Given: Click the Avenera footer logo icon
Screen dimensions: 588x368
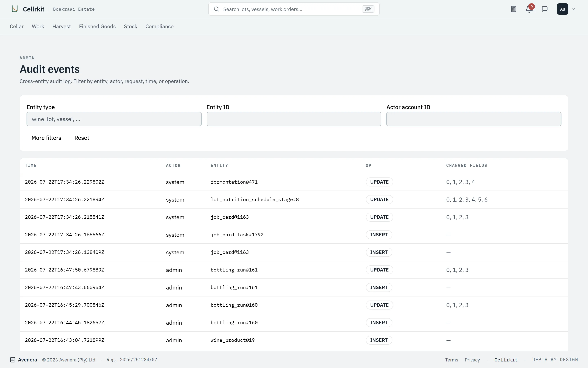Looking at the screenshot, I should 13,360.
